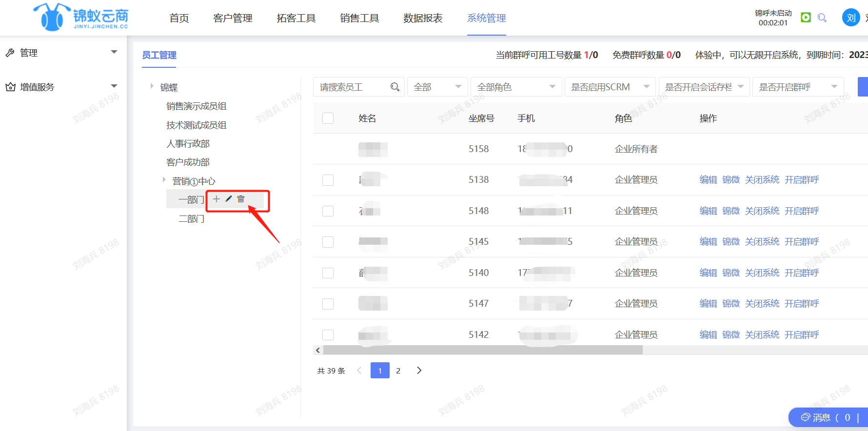Click the magnifier icon in top header

[x=822, y=18]
